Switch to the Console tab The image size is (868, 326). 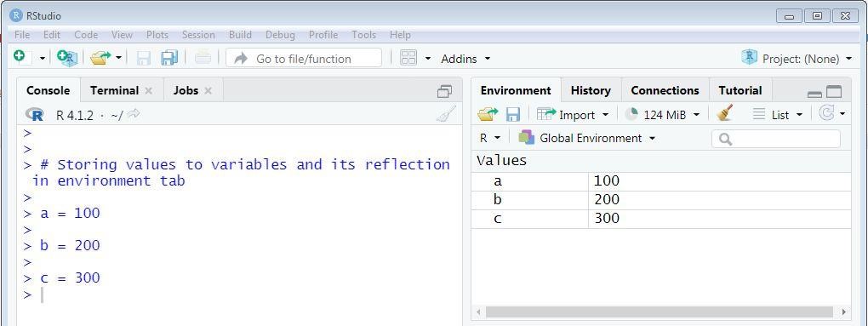(49, 90)
